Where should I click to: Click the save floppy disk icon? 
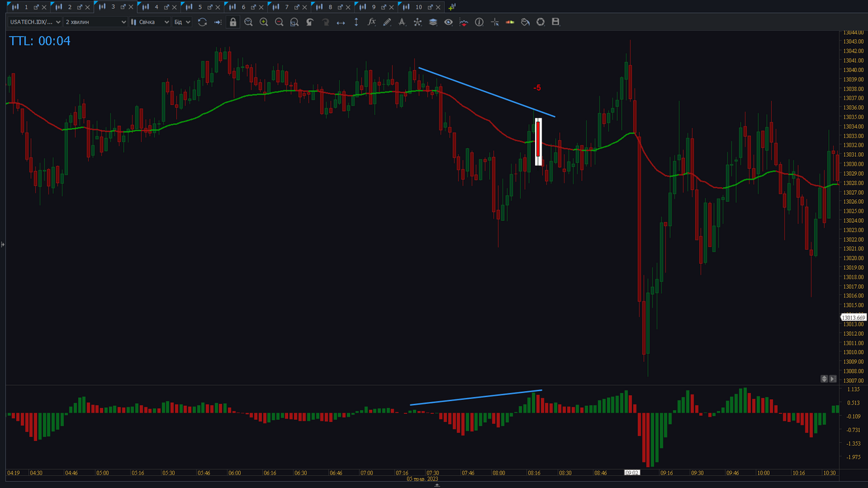[x=556, y=22]
